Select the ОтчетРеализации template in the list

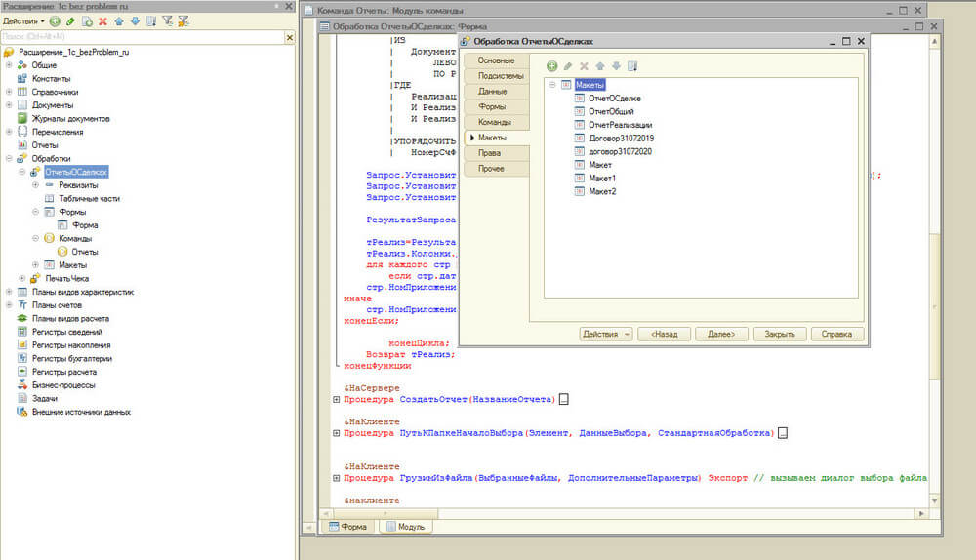click(620, 125)
